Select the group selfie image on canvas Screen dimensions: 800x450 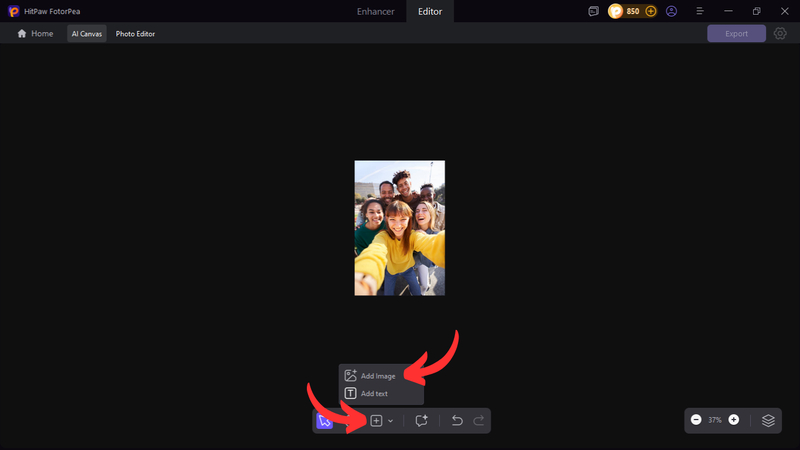pyautogui.click(x=399, y=228)
